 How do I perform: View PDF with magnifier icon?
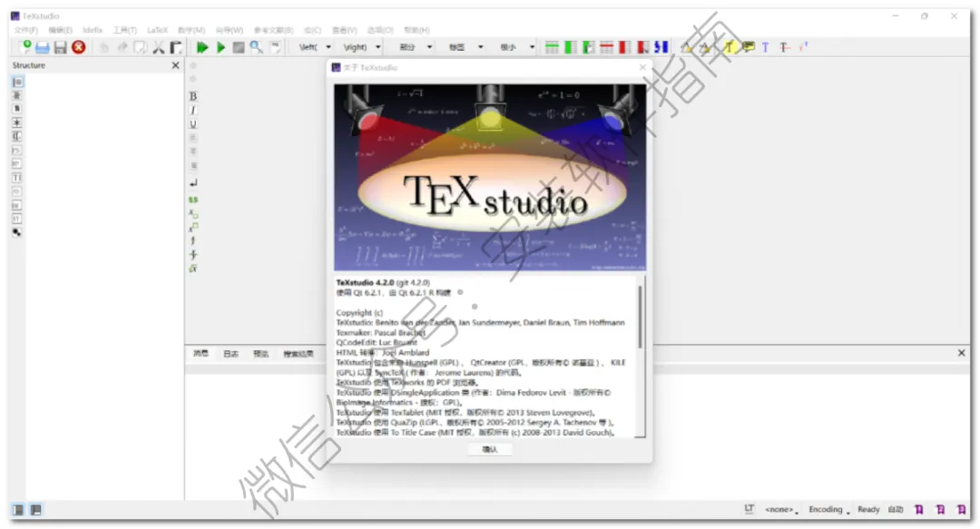point(256,47)
